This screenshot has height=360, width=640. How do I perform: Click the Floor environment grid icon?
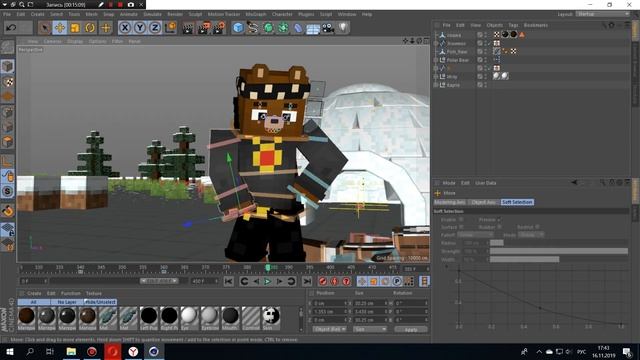click(x=313, y=29)
